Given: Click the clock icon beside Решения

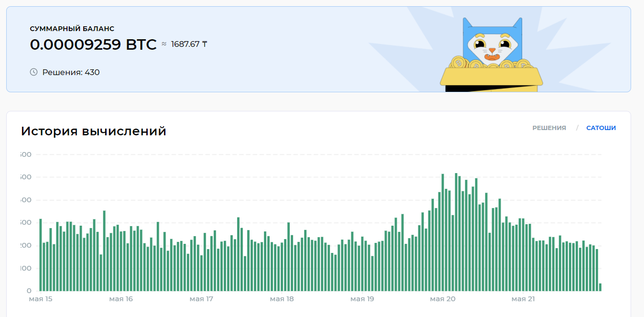Looking at the screenshot, I should click(33, 72).
